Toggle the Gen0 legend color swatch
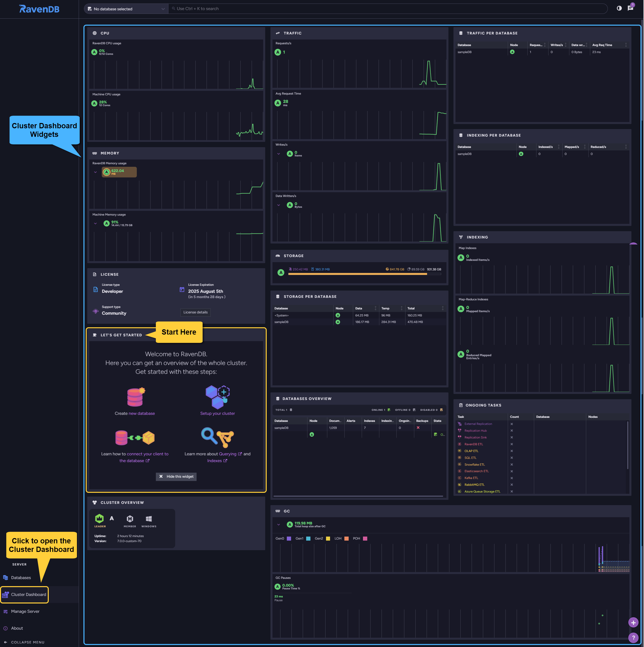This screenshot has width=644, height=647. click(289, 539)
